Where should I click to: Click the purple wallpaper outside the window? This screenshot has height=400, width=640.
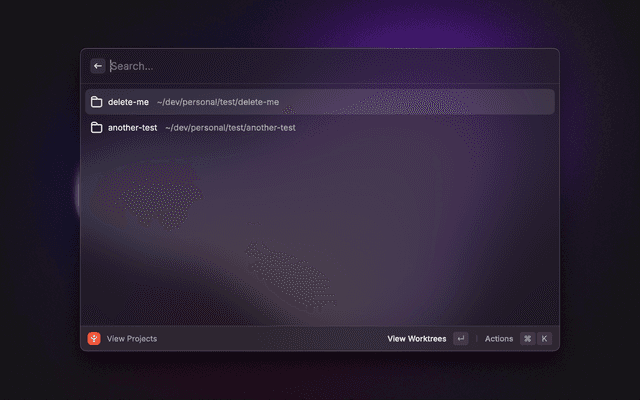click(x=600, y=200)
